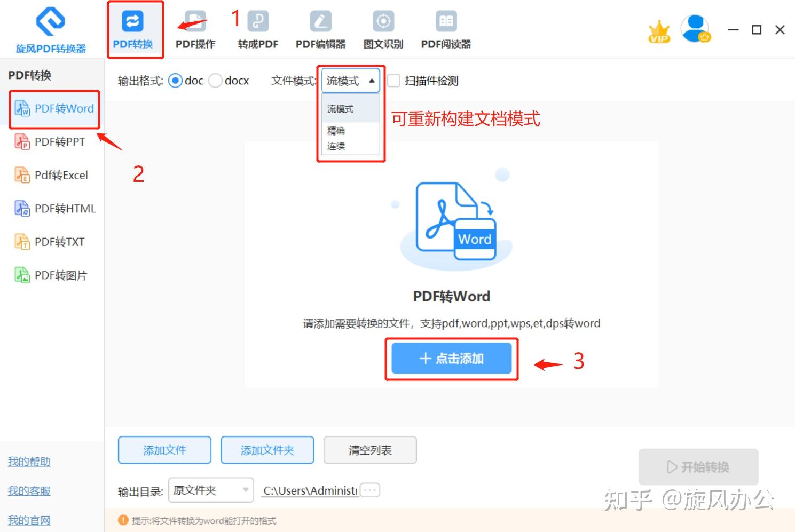Click the 开始转换 button
The image size is (795, 532).
(698, 467)
